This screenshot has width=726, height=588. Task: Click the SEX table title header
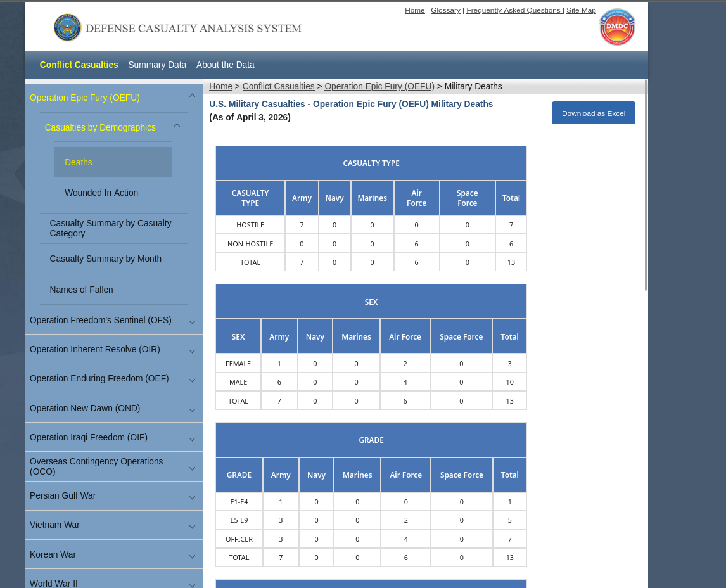click(371, 302)
